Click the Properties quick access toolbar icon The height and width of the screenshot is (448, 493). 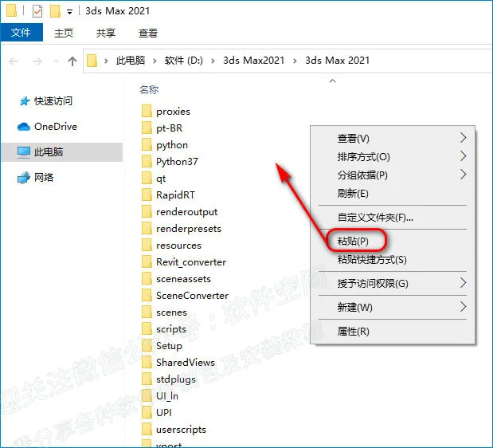point(37,11)
